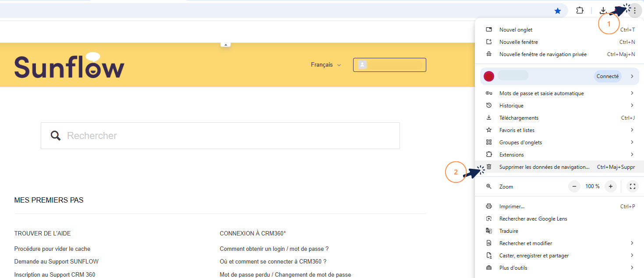Click the Traduire translate icon
The width and height of the screenshot is (644, 278).
click(489, 231)
